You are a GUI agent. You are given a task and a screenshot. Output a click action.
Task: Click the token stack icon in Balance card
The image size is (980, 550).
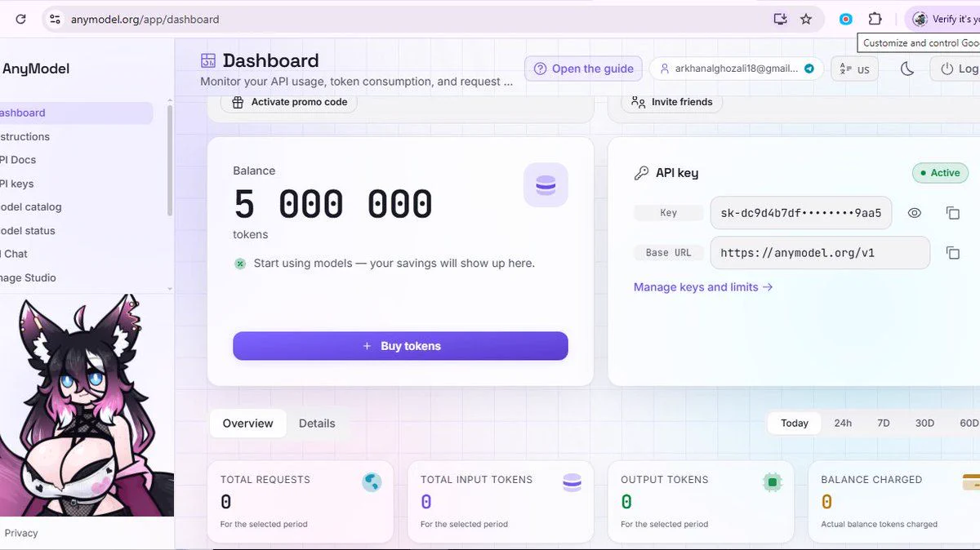point(546,185)
